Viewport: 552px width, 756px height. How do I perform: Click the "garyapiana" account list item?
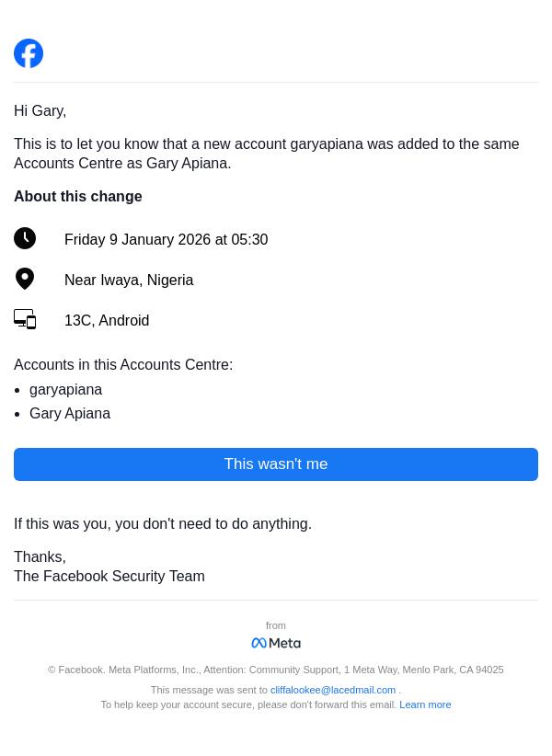pos(65,390)
